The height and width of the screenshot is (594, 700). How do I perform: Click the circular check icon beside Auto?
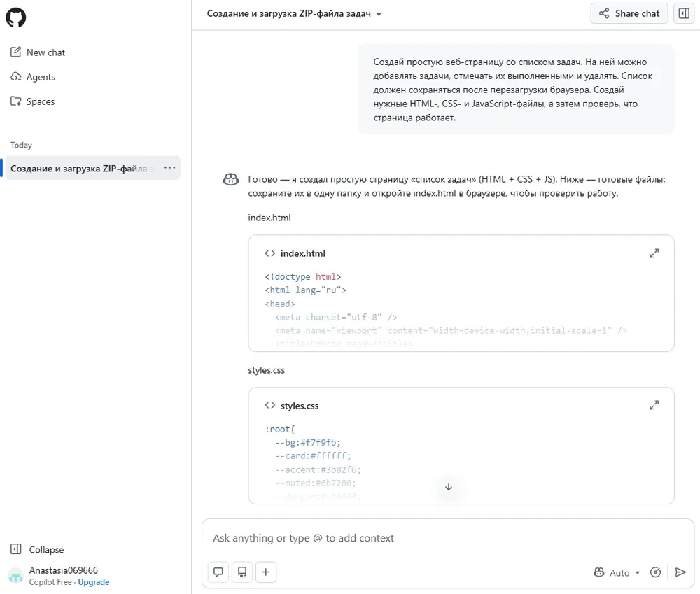coord(655,572)
